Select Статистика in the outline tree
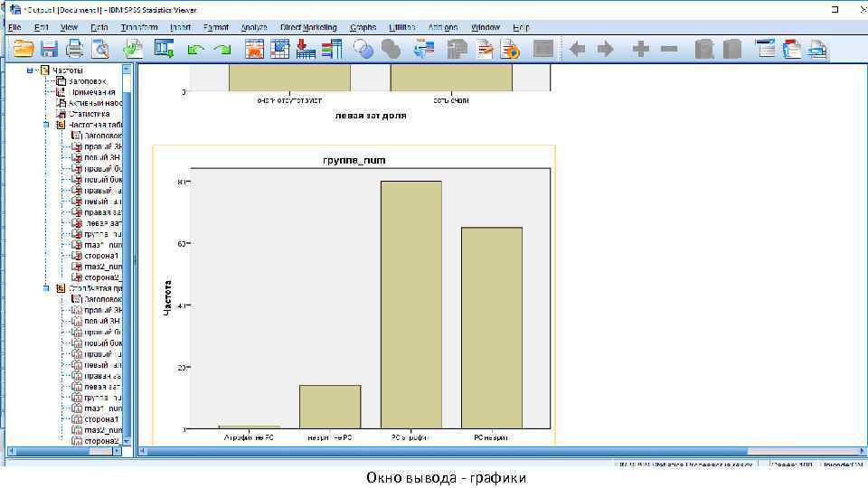The width and height of the screenshot is (868, 488). [90, 114]
